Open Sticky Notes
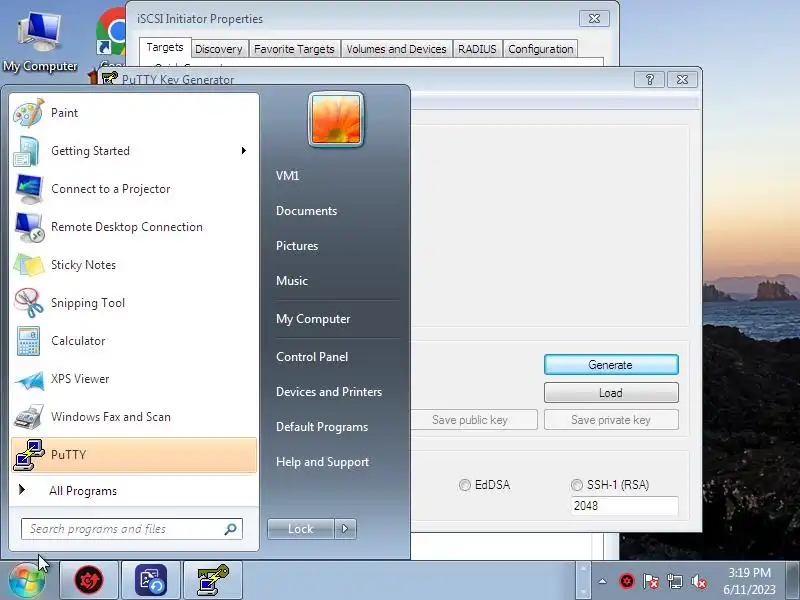Viewport: 800px width, 600px height. 134,265
